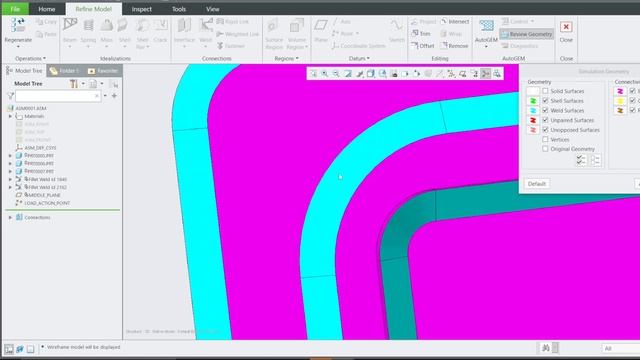Open the Operations group dropdown
The width and height of the screenshot is (640, 360).
(x=31, y=58)
